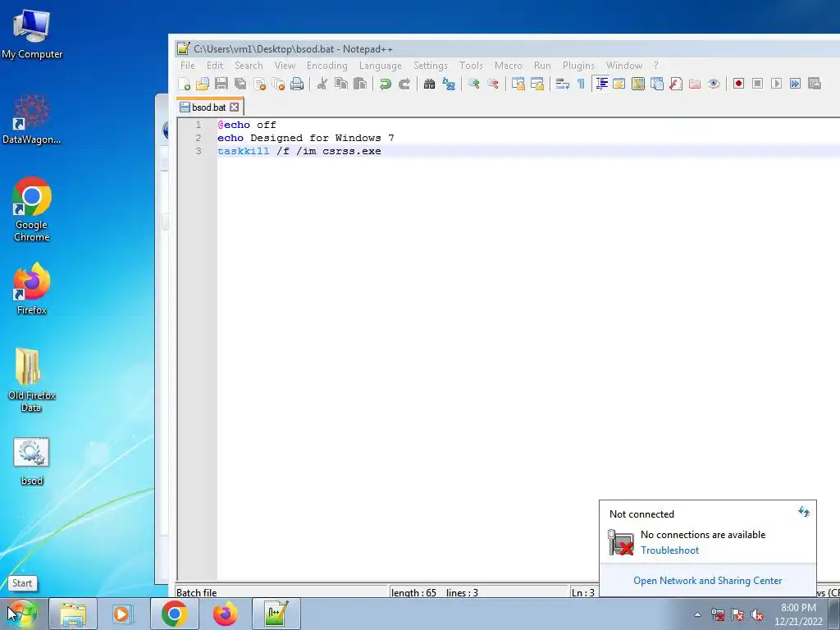
Task: Click the Close All toolbar icon
Action: (x=278, y=84)
